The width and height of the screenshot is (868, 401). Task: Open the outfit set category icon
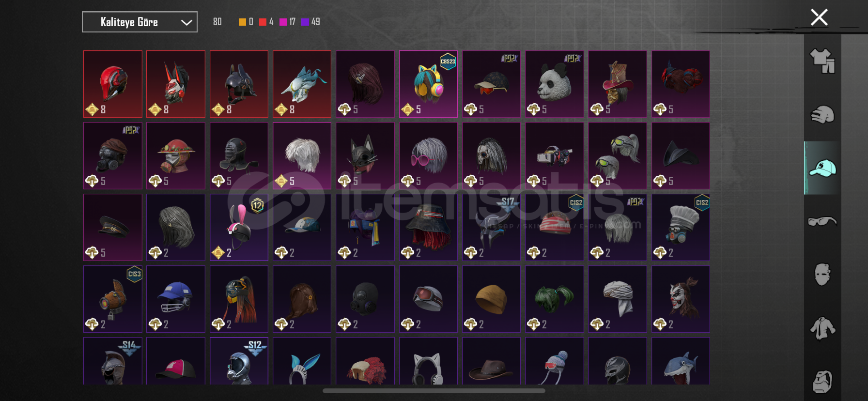822,61
